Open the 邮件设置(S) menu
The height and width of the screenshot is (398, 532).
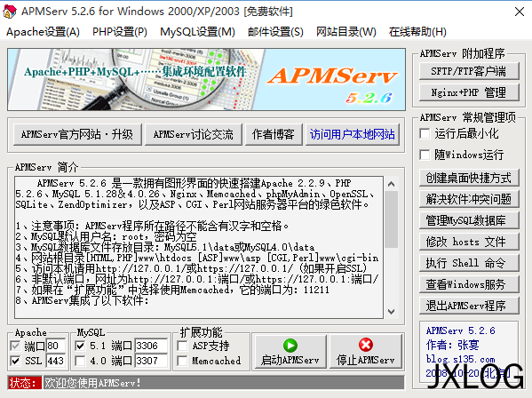[275, 32]
